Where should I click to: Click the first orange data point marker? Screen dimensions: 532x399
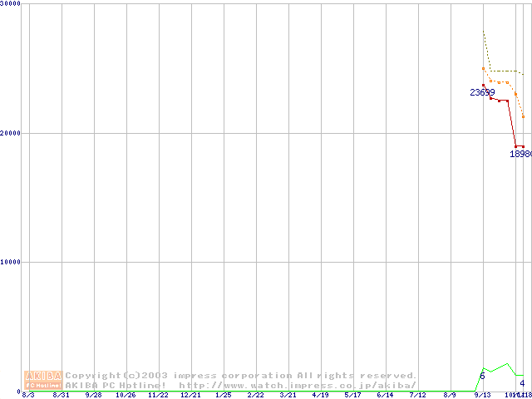point(483,68)
